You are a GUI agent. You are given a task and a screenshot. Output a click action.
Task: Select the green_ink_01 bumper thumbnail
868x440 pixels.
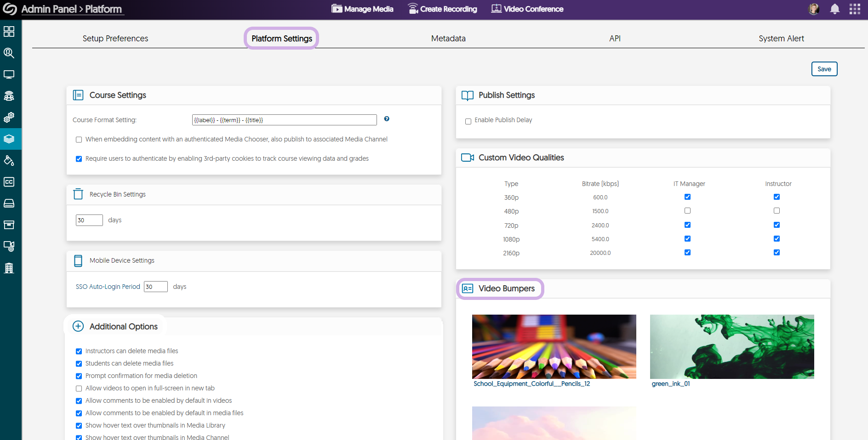pos(732,347)
